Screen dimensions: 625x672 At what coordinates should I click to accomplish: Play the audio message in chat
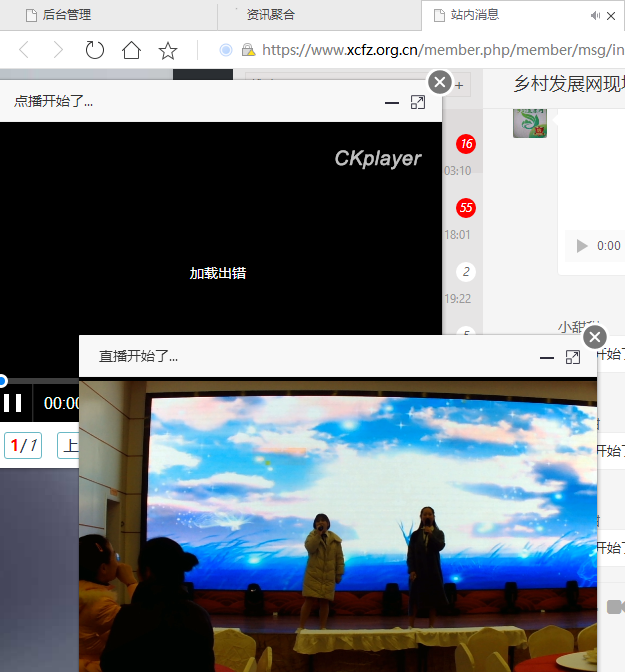pos(582,246)
